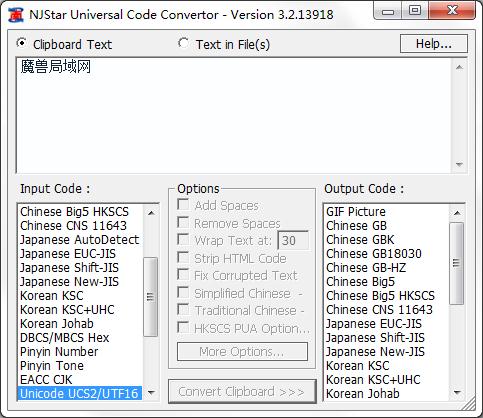This screenshot has height=418, width=483.
Task: Select Korean Johab in Input Code list
Action: pos(81,324)
